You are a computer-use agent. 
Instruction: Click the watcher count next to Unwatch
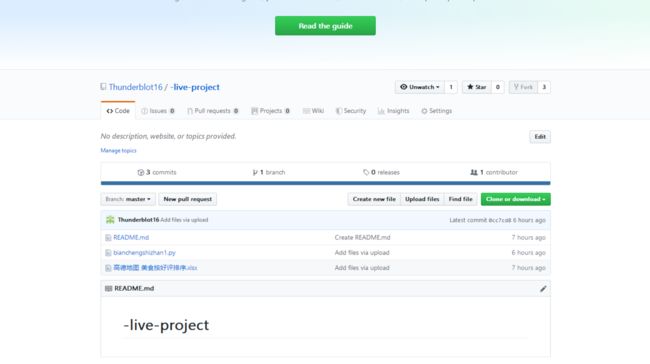(x=451, y=87)
